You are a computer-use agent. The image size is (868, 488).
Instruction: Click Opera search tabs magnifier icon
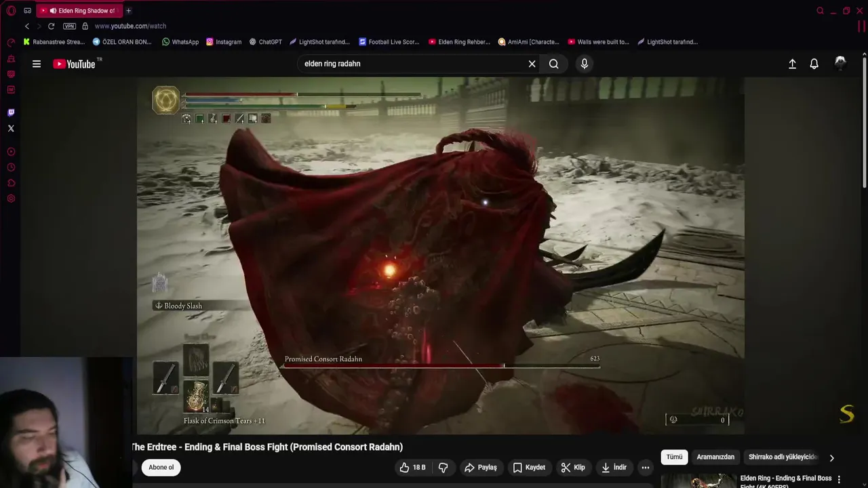click(x=820, y=10)
